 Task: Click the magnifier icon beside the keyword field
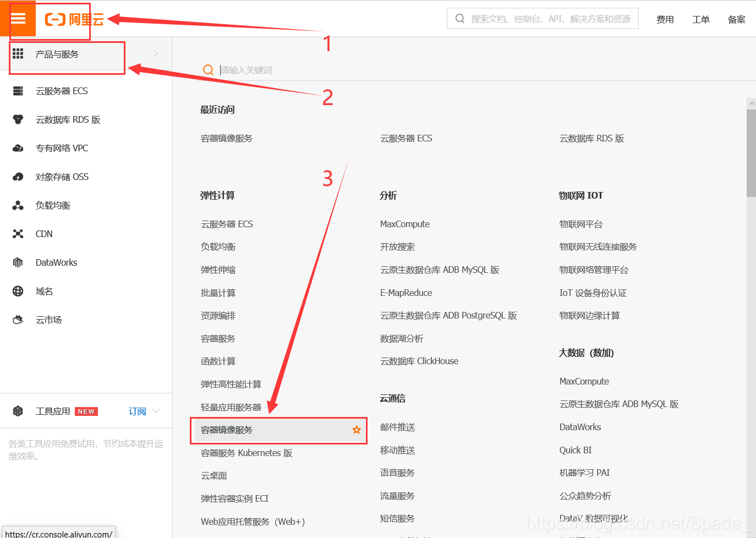click(x=208, y=70)
